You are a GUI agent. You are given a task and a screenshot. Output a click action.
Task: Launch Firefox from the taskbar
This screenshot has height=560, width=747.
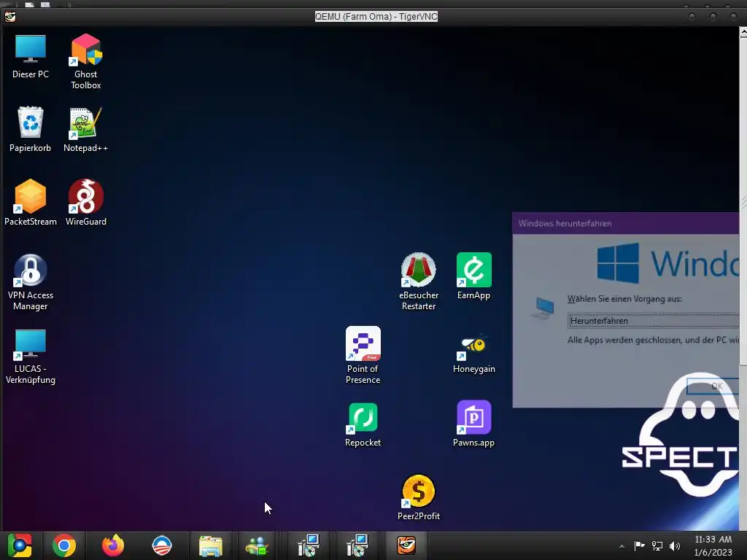(113, 545)
